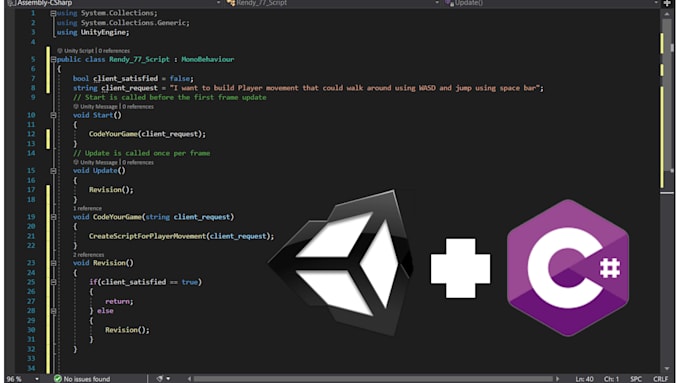Open the code cleanup profile dropdown arrow
Screen dimensions: 680x383
[x=168, y=379]
